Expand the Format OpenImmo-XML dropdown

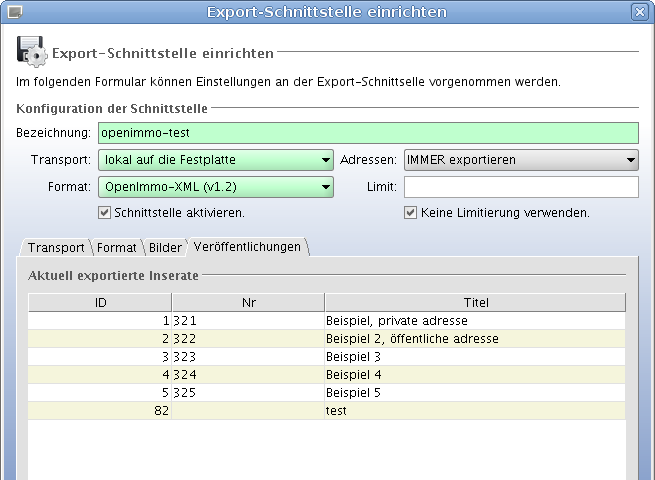point(215,187)
